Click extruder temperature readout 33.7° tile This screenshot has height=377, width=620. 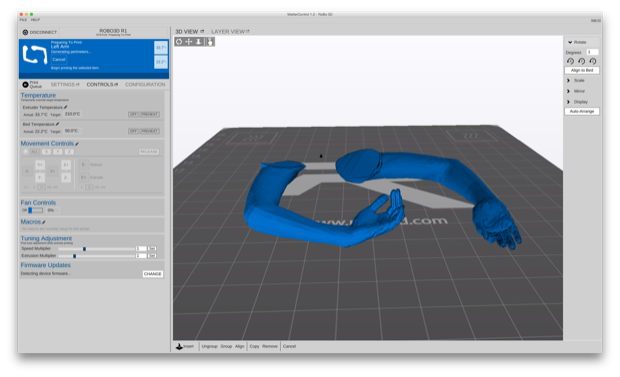pos(161,48)
